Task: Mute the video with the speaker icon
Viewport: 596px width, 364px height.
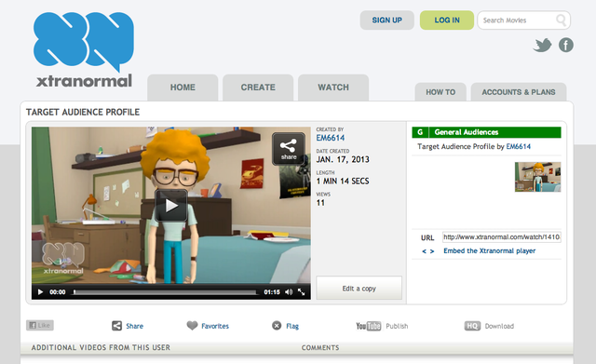Action: tap(289, 291)
